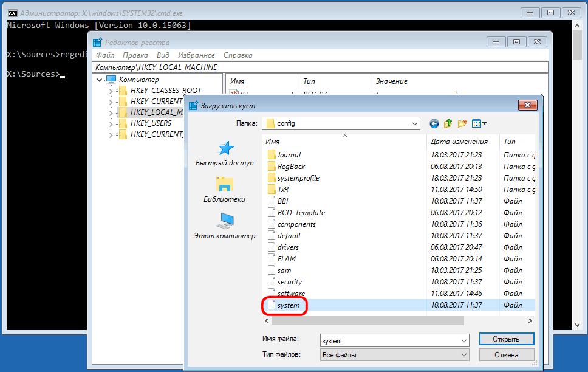Go back using the blue arrow icon
This screenshot has width=588, height=372.
click(x=434, y=123)
